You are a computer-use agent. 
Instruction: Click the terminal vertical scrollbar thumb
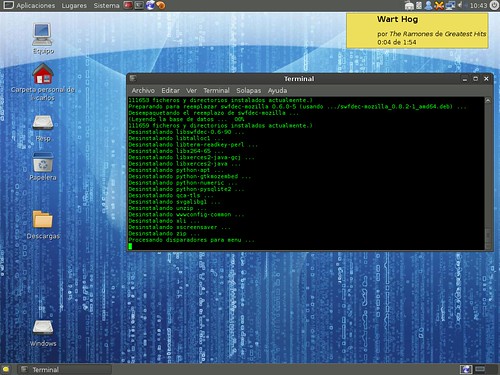pos(488,236)
